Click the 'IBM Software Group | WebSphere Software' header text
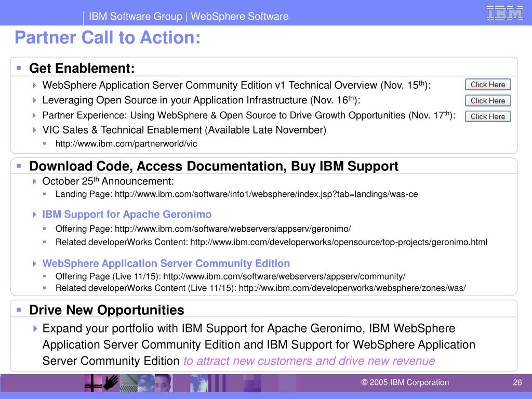 pyautogui.click(x=189, y=16)
